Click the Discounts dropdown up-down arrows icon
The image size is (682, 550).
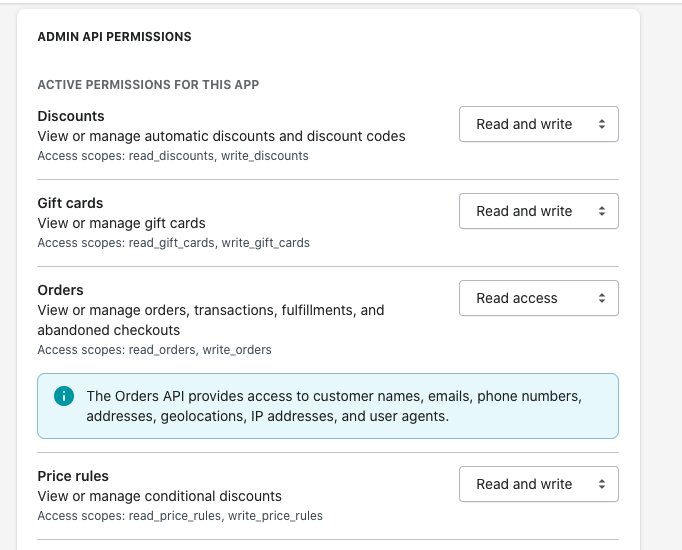point(602,124)
